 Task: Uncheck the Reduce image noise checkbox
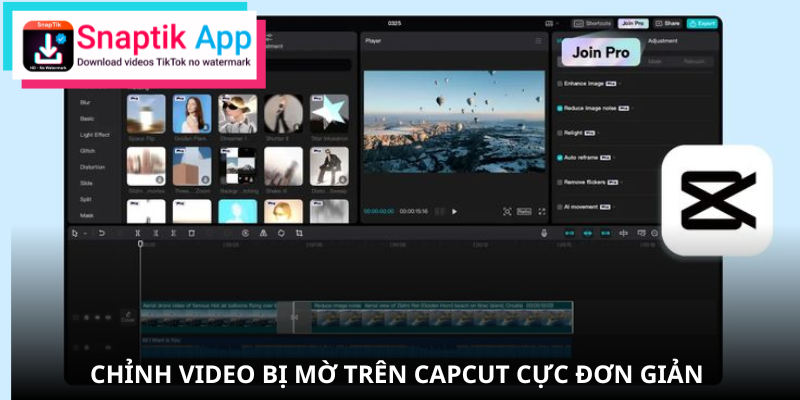560,108
